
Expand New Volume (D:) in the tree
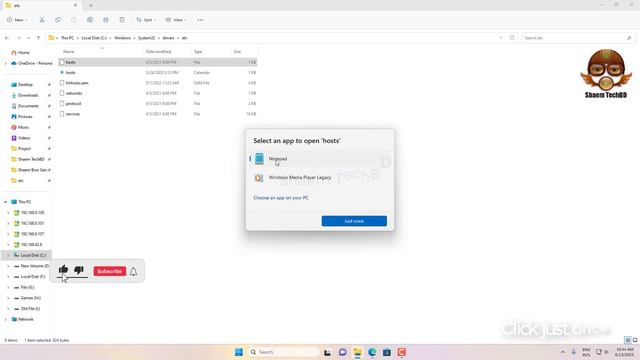(x=8, y=266)
